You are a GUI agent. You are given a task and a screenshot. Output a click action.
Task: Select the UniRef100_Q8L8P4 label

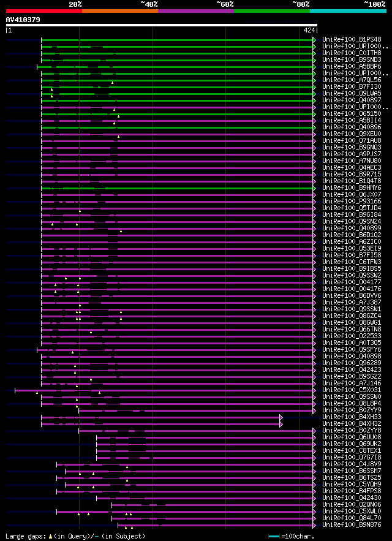(x=352, y=404)
